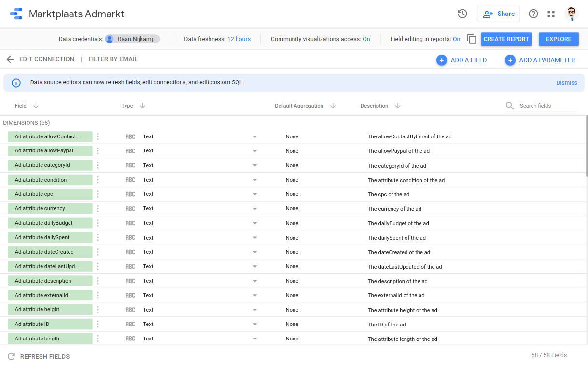This screenshot has width=588, height=366.
Task: Open Google apps grid
Action: click(x=551, y=14)
